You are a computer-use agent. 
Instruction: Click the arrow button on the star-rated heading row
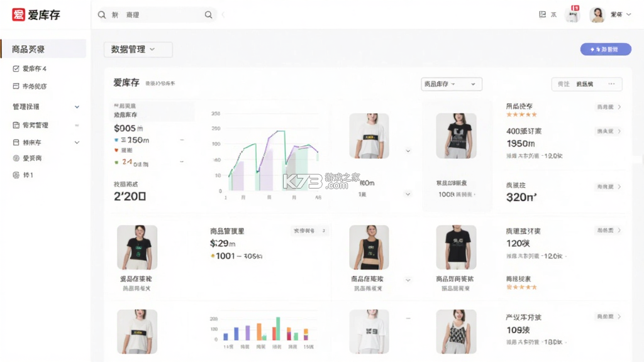pos(609,107)
